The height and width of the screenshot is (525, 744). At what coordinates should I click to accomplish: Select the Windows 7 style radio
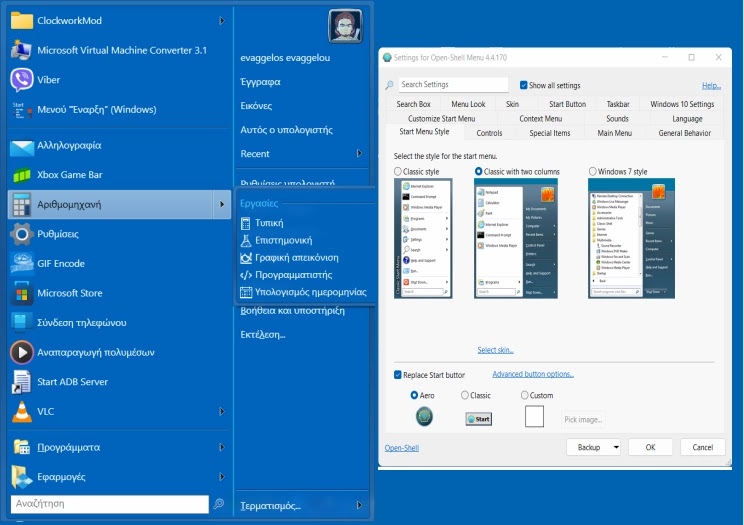click(x=592, y=171)
